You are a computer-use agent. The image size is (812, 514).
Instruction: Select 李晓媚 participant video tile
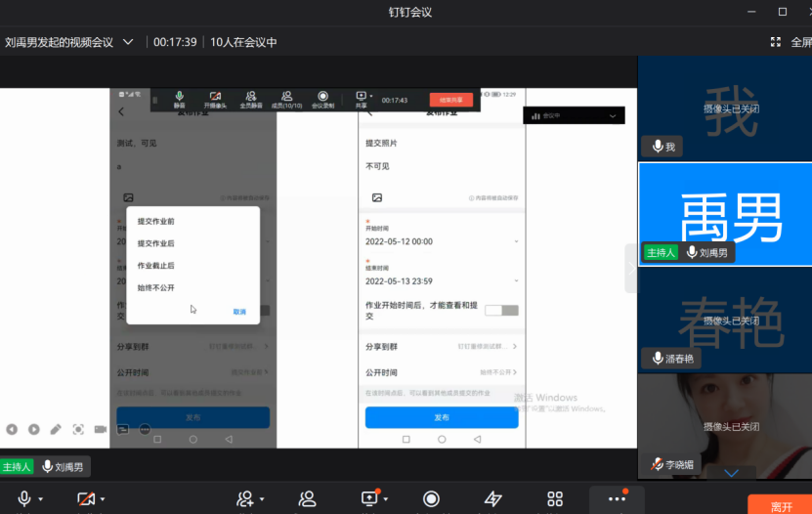tap(725, 426)
